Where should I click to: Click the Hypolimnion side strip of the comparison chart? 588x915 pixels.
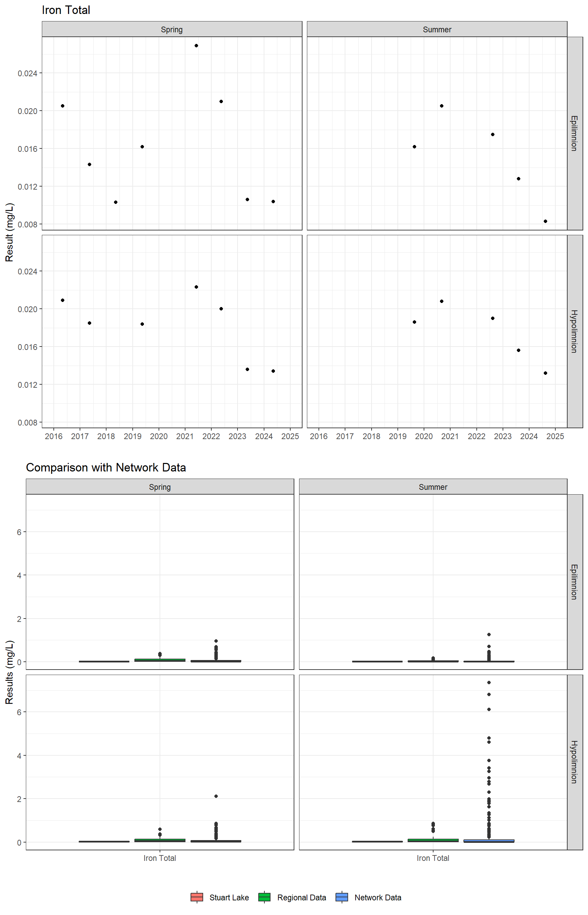tap(575, 762)
